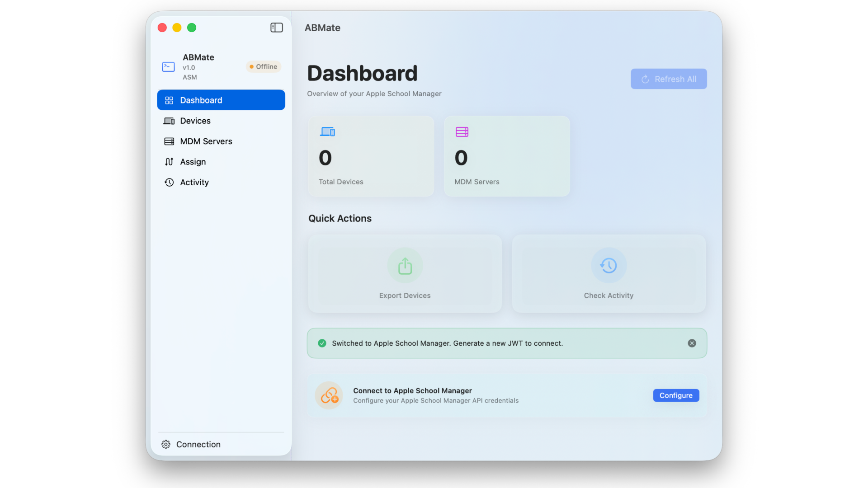
Task: Click the Overview of your Apple School Manager subtitle
Action: click(x=374, y=94)
